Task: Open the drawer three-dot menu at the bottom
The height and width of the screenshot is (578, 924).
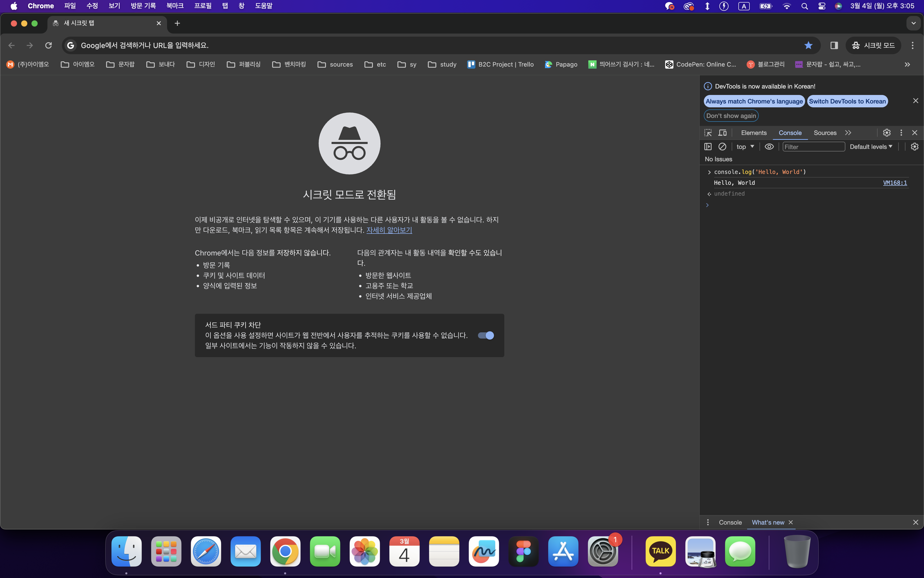Action: [x=707, y=522]
